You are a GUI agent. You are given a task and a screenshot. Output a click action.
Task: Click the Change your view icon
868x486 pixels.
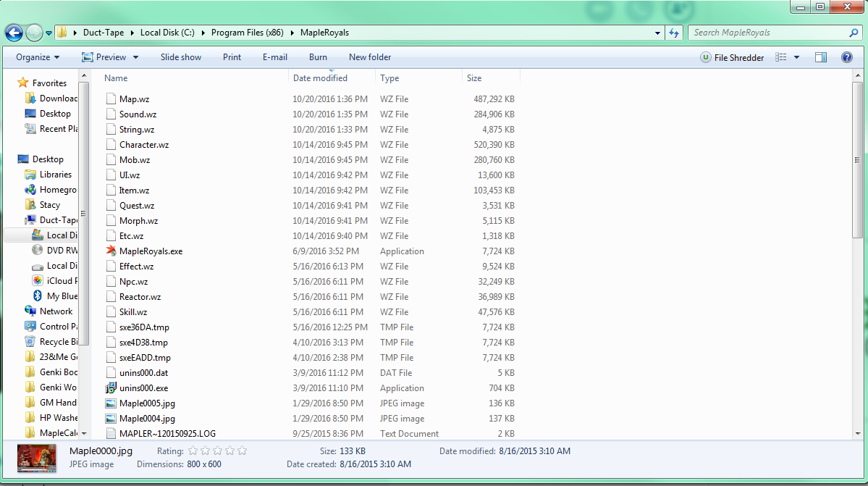pos(781,57)
